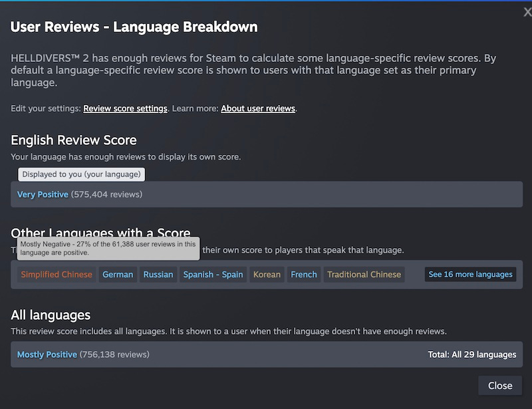
Task: Select the French language tag
Action: pyautogui.click(x=304, y=275)
